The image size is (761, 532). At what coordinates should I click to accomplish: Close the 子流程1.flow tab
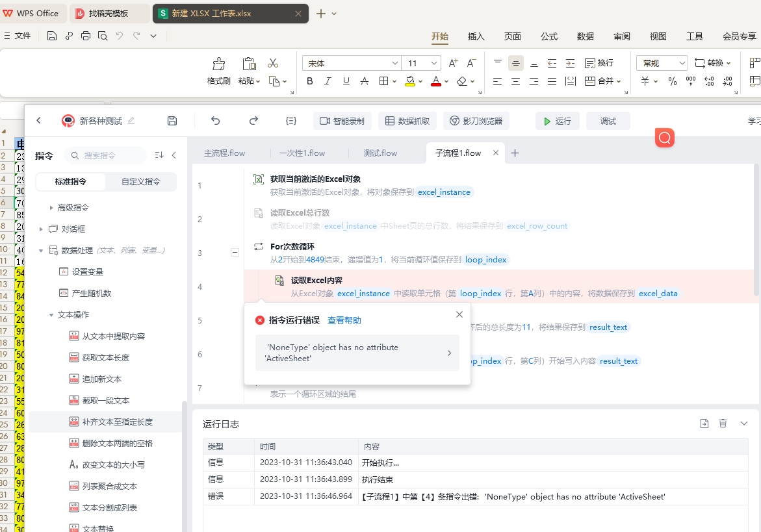495,153
